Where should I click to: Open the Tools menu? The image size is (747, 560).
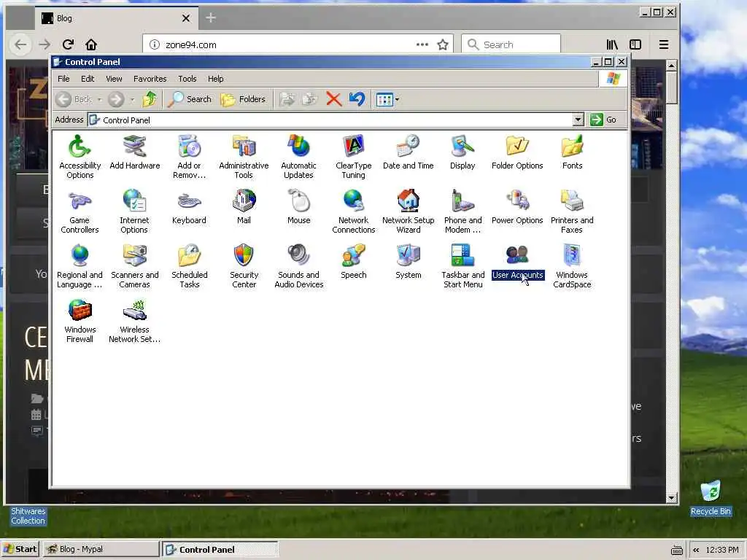(187, 79)
